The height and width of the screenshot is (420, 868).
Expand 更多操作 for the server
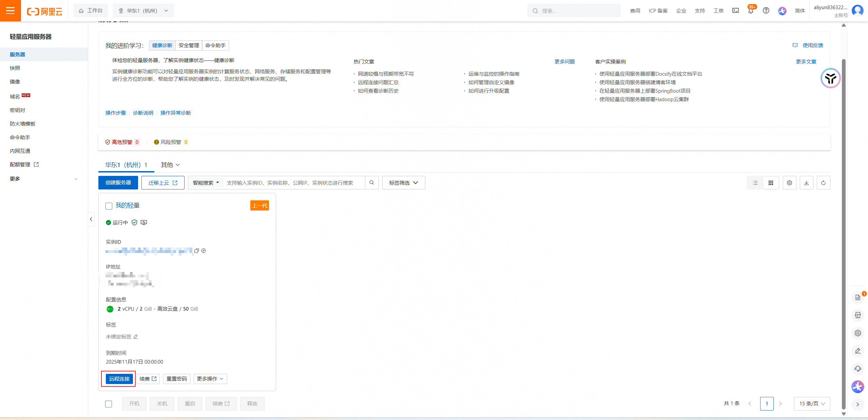[x=210, y=379]
